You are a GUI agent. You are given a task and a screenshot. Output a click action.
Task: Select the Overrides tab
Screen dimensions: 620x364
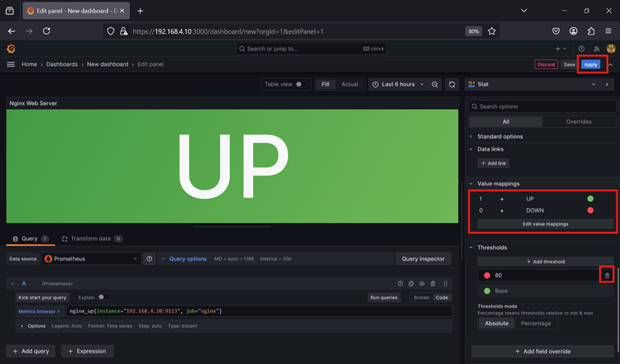pyautogui.click(x=579, y=122)
